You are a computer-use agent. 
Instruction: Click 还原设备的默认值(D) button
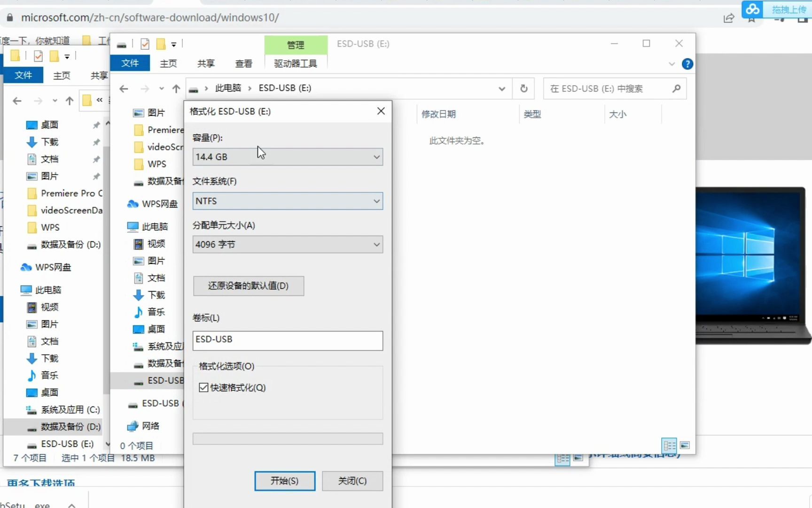click(x=249, y=286)
